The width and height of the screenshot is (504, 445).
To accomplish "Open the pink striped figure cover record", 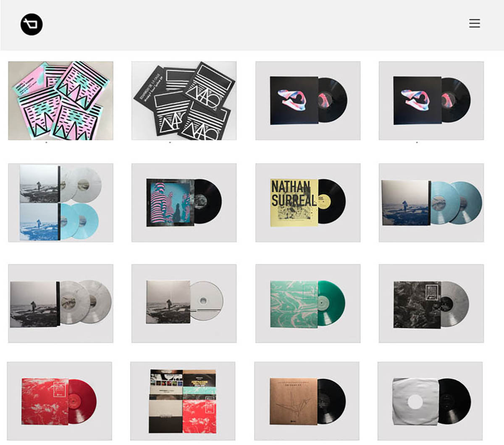I will 184,203.
